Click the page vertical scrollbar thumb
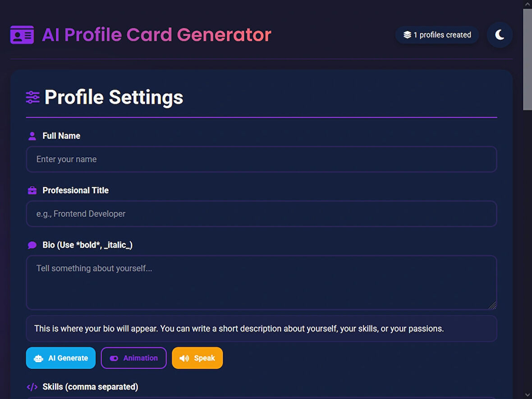This screenshot has width=532, height=399. pyautogui.click(x=527, y=59)
